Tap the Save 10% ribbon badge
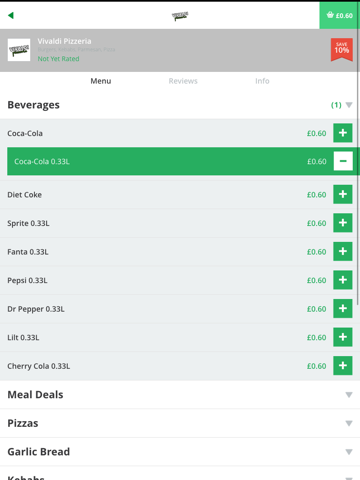This screenshot has width=360, height=480. (342, 50)
